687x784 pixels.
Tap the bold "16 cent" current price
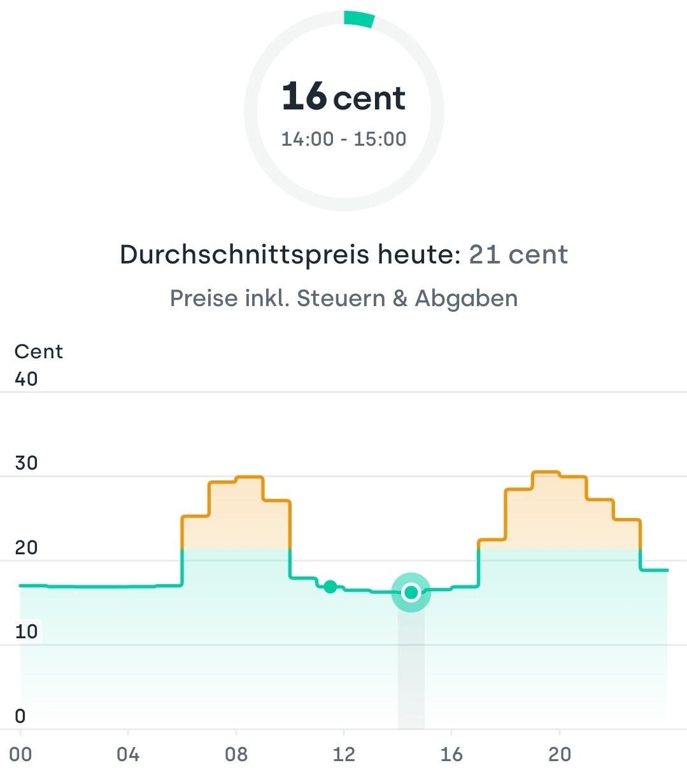pos(343,97)
